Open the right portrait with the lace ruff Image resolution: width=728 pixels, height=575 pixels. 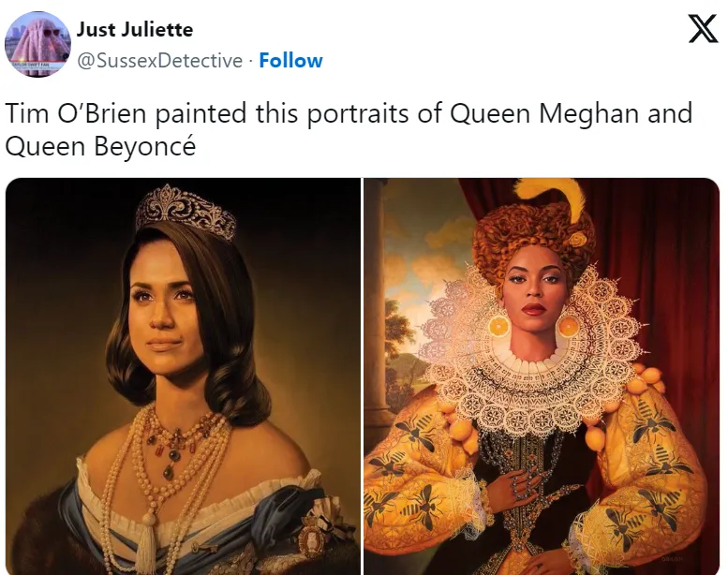pos(542,376)
